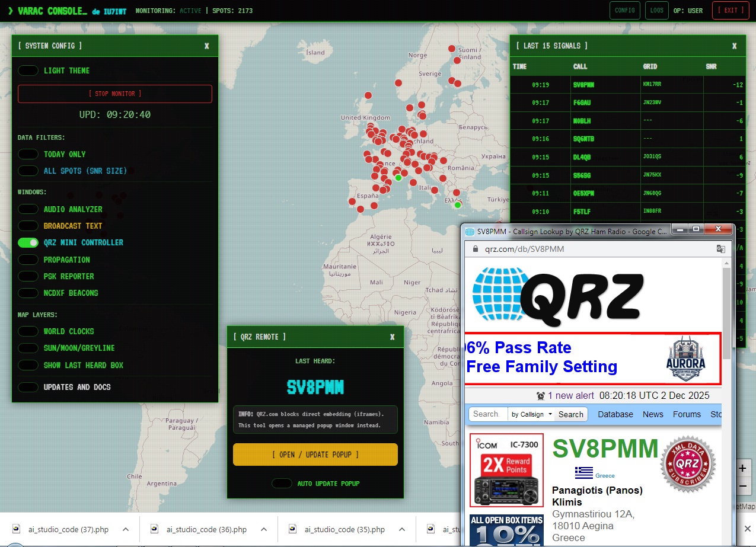Image resolution: width=756 pixels, height=547 pixels.
Task: Click the red EXIT button
Action: [730, 11]
